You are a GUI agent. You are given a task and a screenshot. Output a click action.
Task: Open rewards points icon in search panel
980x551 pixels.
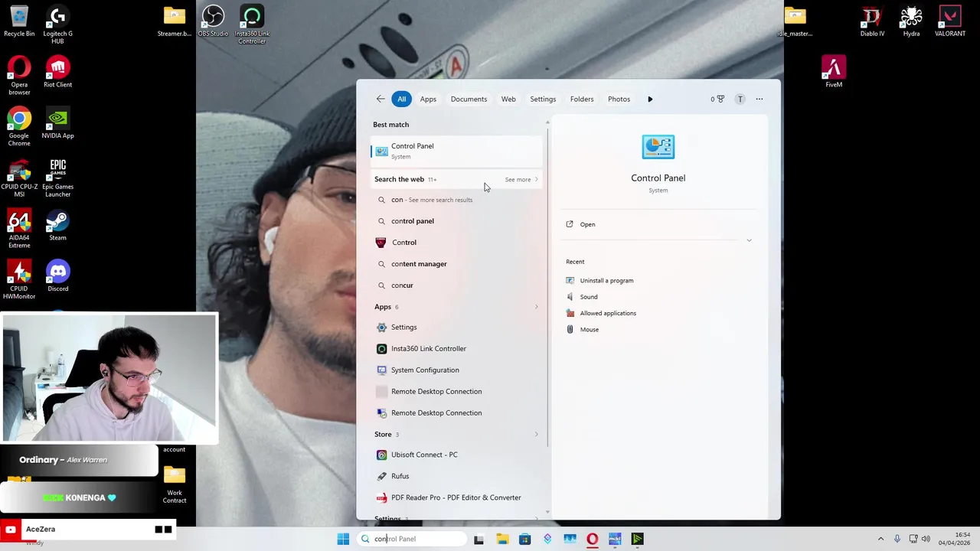coord(717,99)
